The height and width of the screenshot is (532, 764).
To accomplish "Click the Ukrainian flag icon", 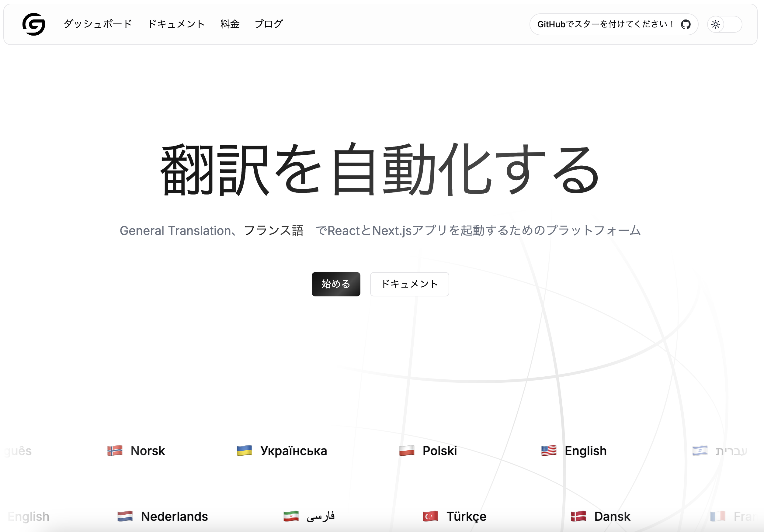I will coord(244,451).
